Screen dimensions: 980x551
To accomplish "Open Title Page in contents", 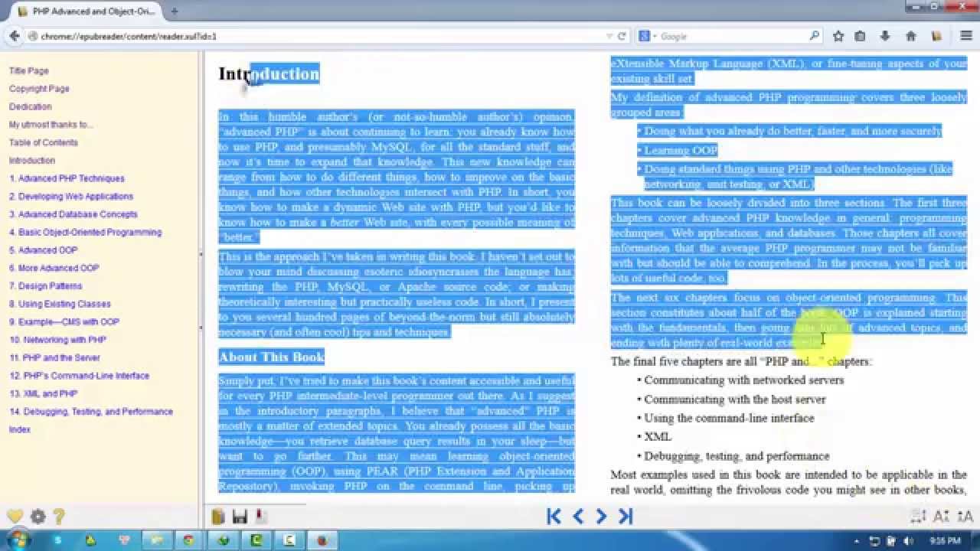I will [28, 70].
